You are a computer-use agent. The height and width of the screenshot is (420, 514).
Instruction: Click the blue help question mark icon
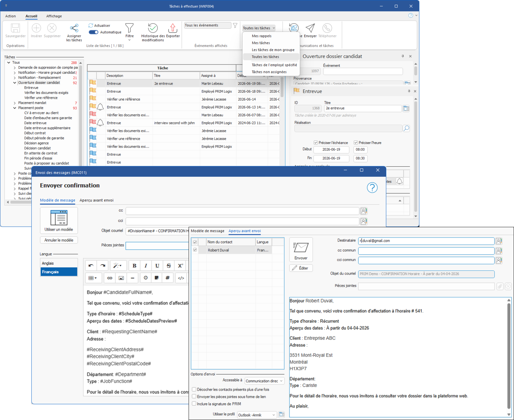(x=372, y=187)
